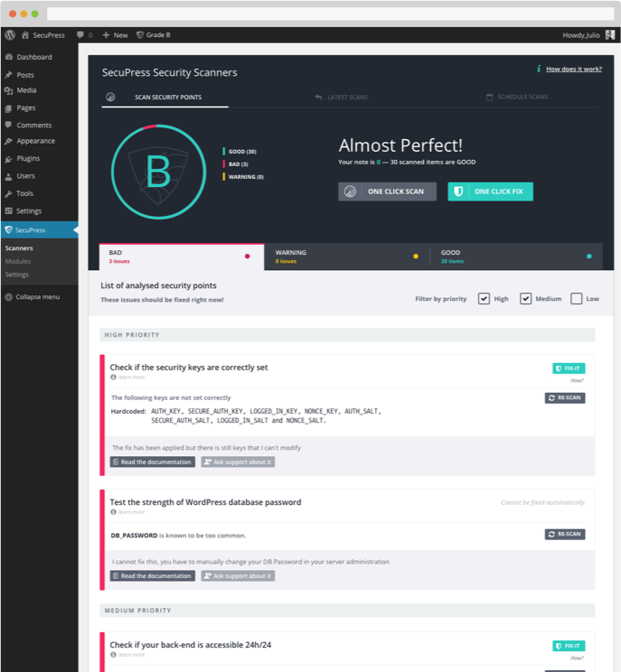Open the Media icon in the sidebar
This screenshot has height=672, width=621.
coord(8,90)
